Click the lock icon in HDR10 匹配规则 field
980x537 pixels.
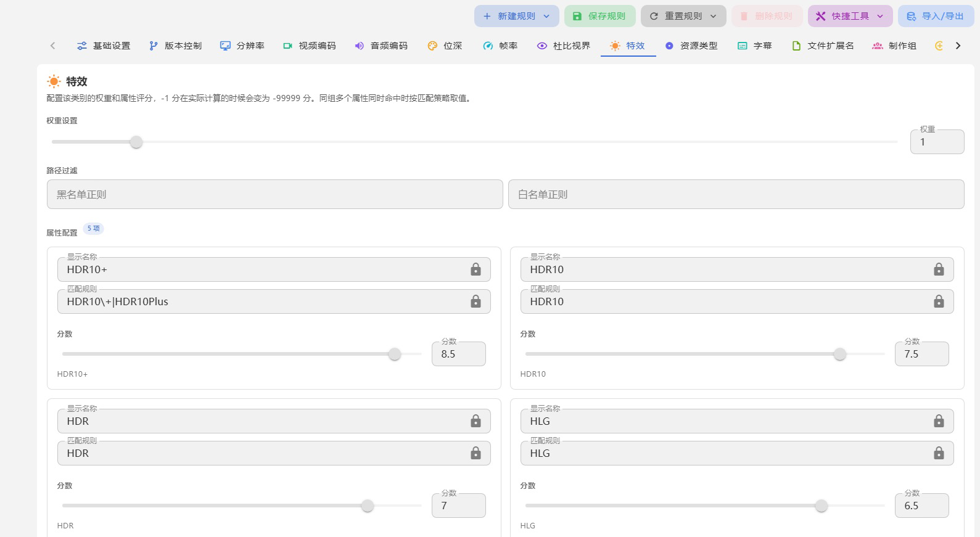coord(939,301)
